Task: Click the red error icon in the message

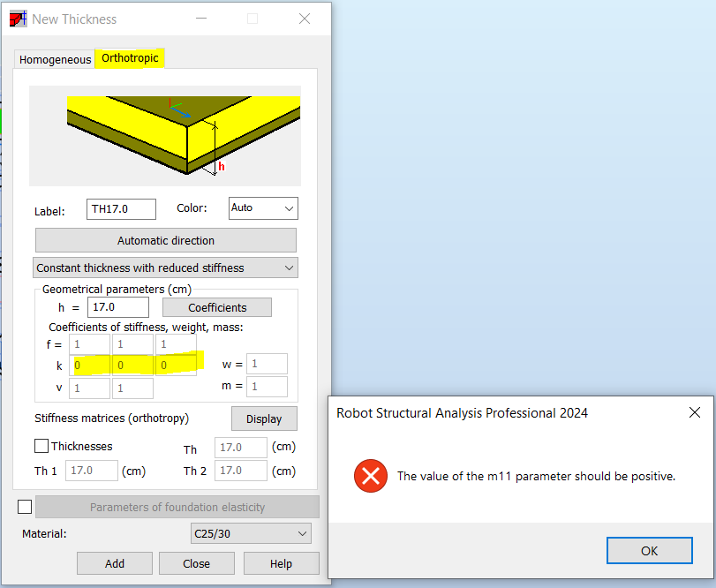Action: (x=371, y=476)
